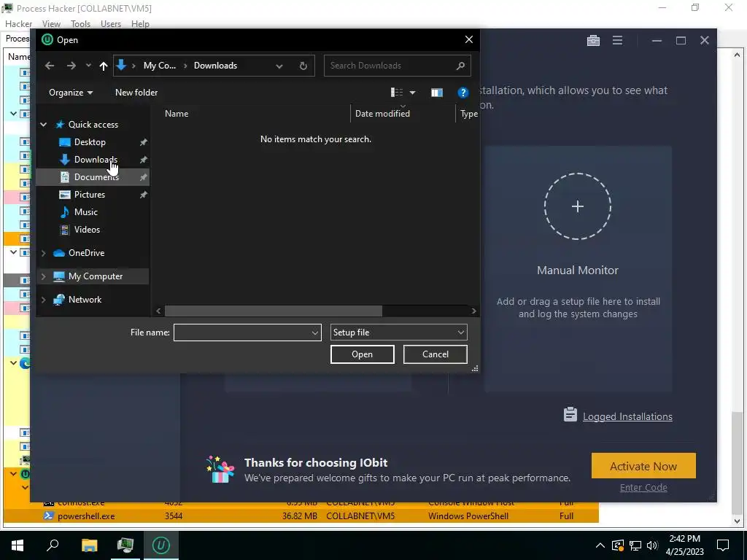Show hidden system tray icons

click(x=600, y=545)
